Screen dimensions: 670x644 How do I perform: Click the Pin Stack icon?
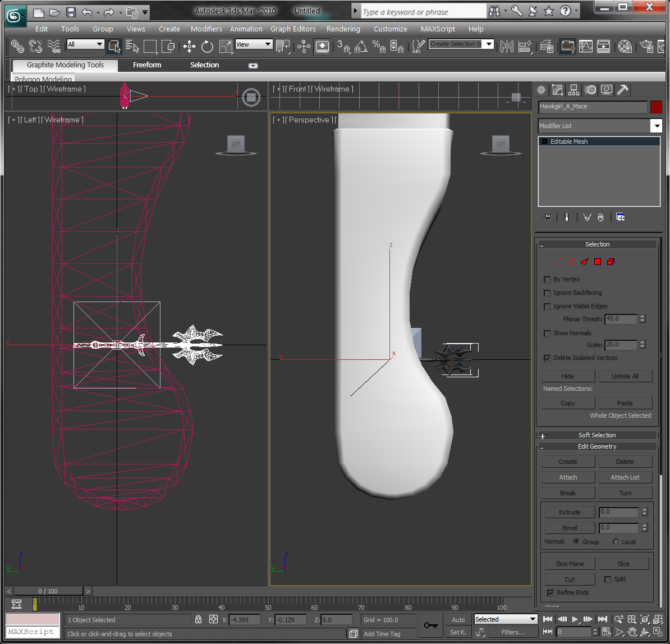click(x=546, y=217)
